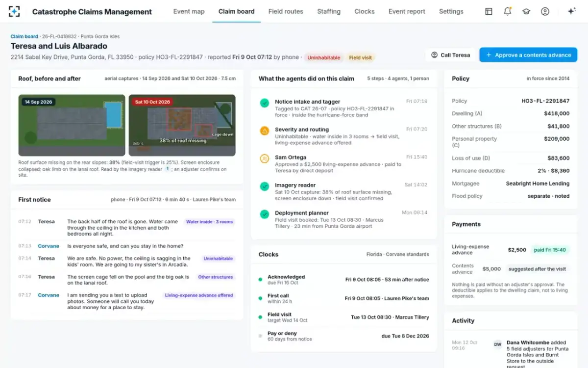Image resolution: width=588 pixels, height=368 pixels.
Task: Click the Corvane link at 07:17
Action: click(49, 295)
